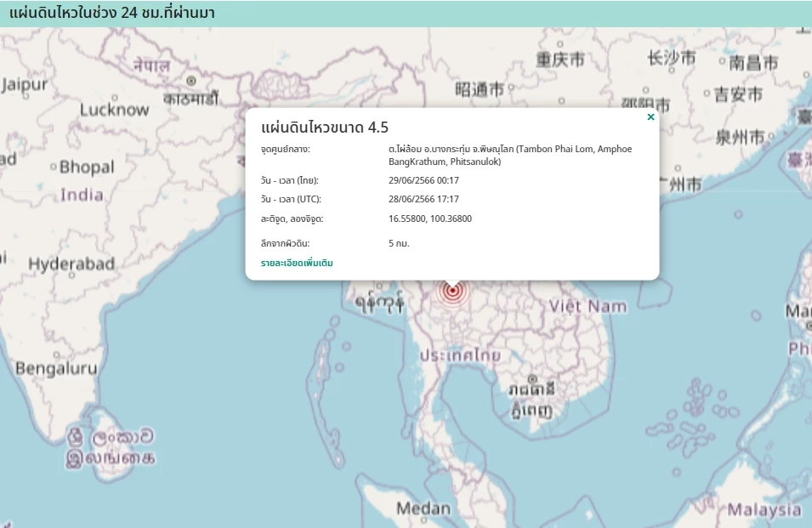This screenshot has height=528, width=812.
Task: Click the 重庆市 city label
Action: (x=559, y=60)
